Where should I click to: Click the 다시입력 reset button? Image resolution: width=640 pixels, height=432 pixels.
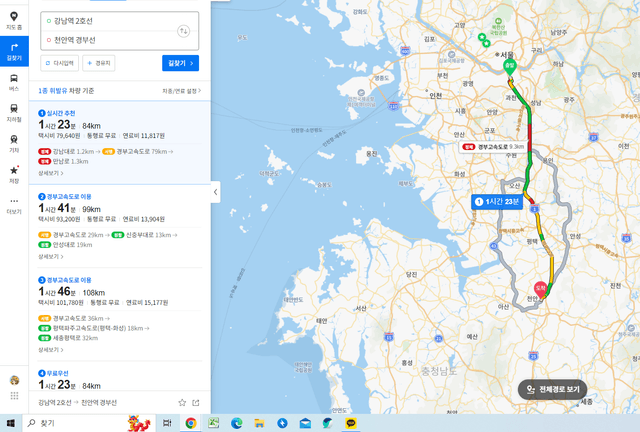(60, 63)
